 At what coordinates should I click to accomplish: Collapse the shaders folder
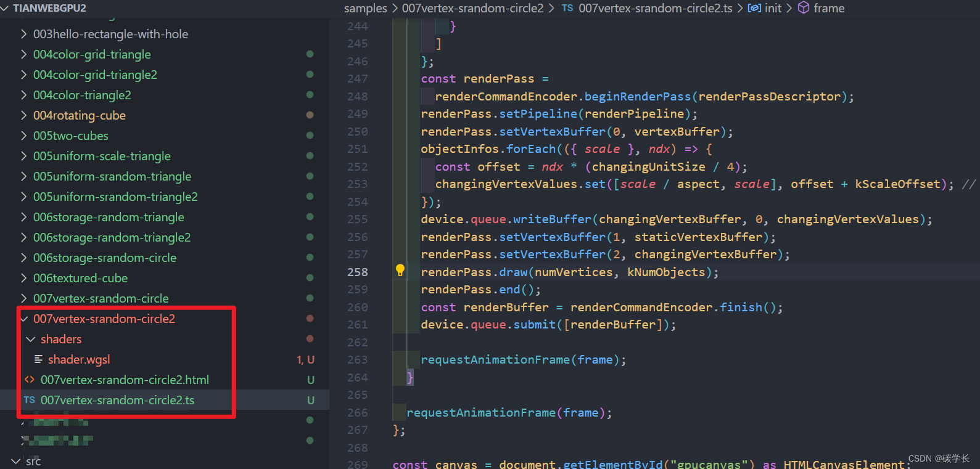point(31,339)
